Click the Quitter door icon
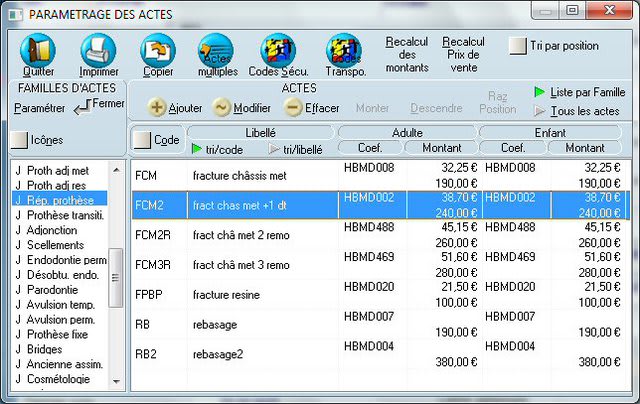 point(38,50)
